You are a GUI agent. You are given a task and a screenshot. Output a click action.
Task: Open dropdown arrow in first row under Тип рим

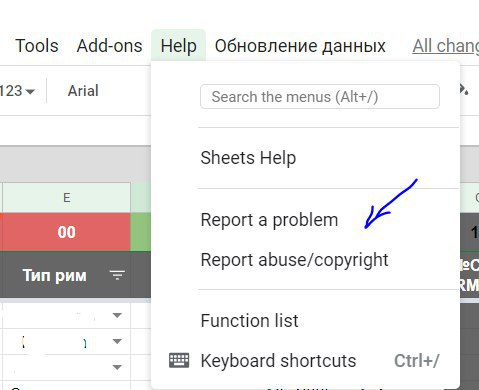[x=117, y=315]
